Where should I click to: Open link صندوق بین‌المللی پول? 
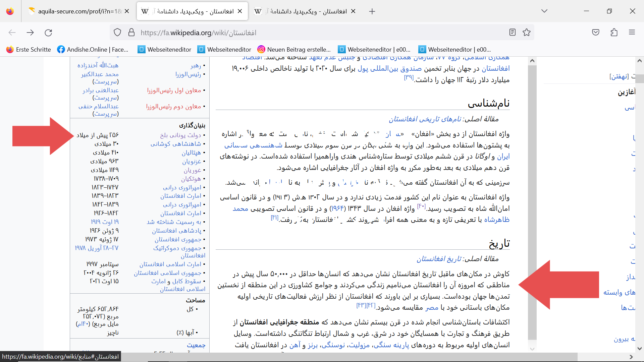tap(389, 69)
